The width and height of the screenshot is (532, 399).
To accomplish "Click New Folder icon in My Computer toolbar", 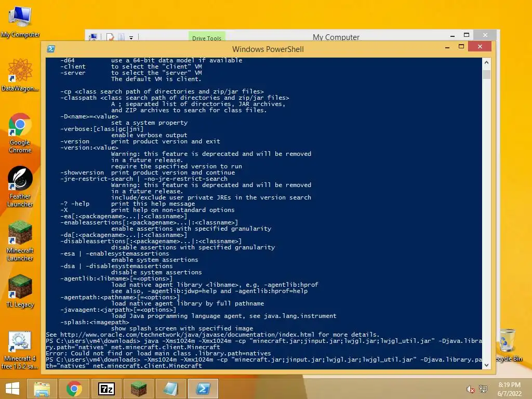I will [x=121, y=37].
